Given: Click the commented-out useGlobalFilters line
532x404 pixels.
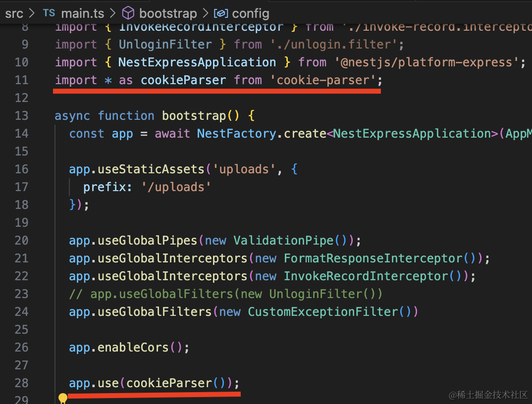Looking at the screenshot, I should [x=226, y=294].
